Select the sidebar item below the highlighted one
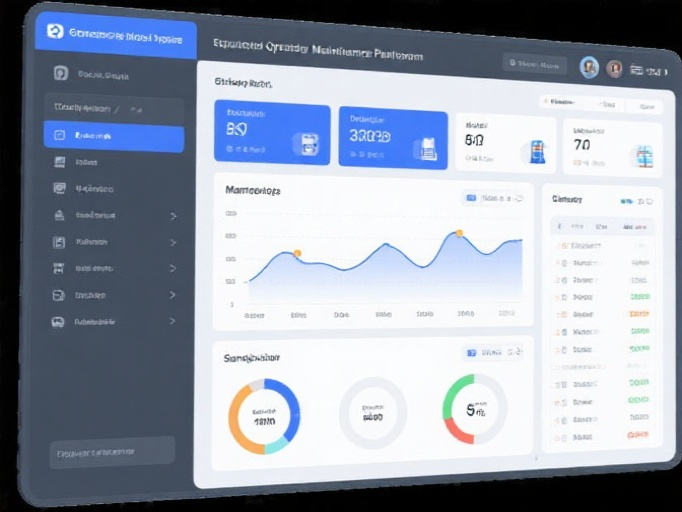 pyautogui.click(x=113, y=162)
